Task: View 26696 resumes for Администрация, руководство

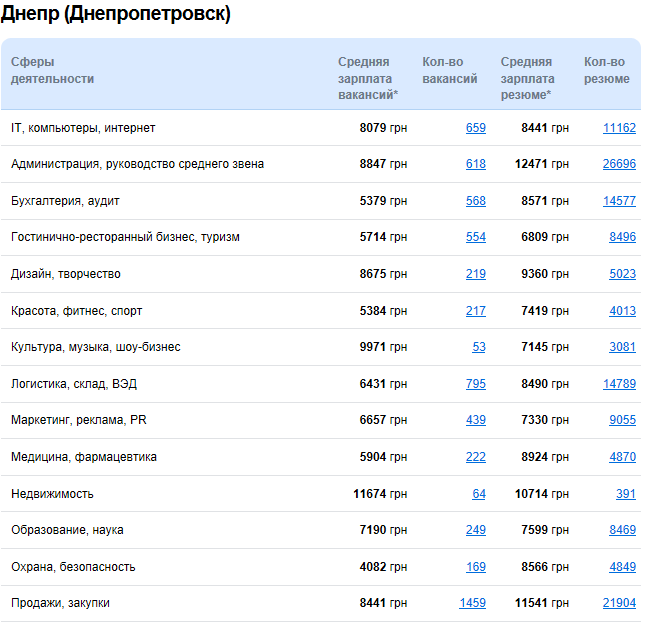Action: (x=619, y=164)
